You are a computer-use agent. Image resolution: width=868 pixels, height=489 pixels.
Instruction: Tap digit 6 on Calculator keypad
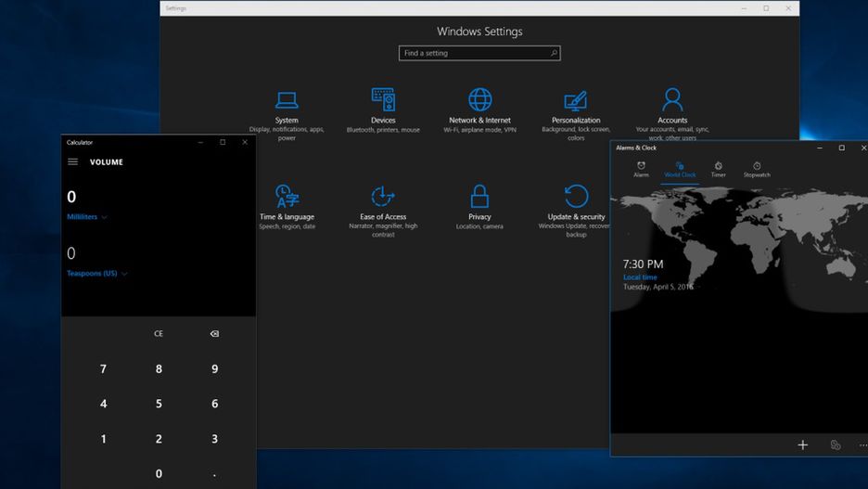214,404
